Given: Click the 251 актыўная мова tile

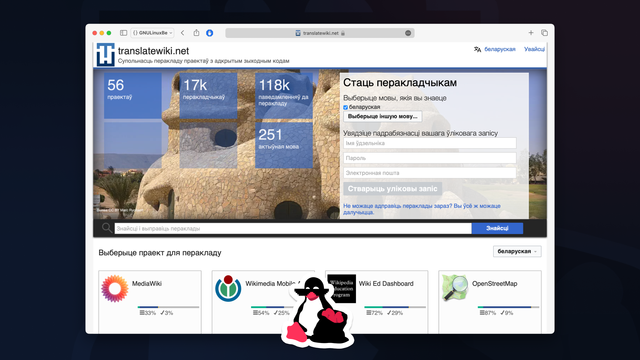Looking at the screenshot, I should tap(284, 145).
